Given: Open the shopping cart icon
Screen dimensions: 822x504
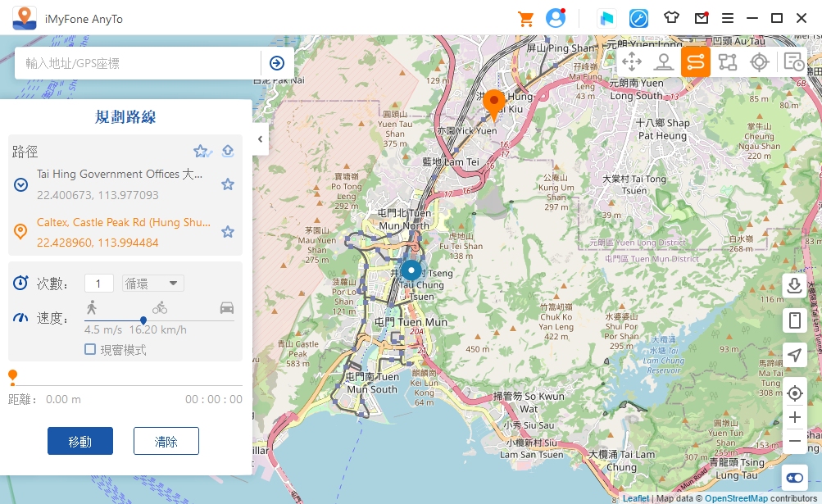Looking at the screenshot, I should [525, 19].
